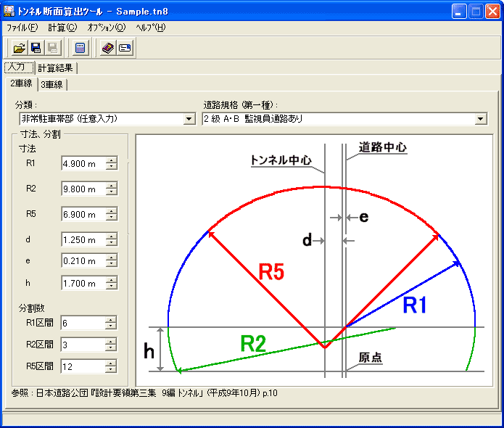The width and height of the screenshot is (504, 428).
Task: Decrease R2 with its down spinner arrow
Action: [112, 192]
